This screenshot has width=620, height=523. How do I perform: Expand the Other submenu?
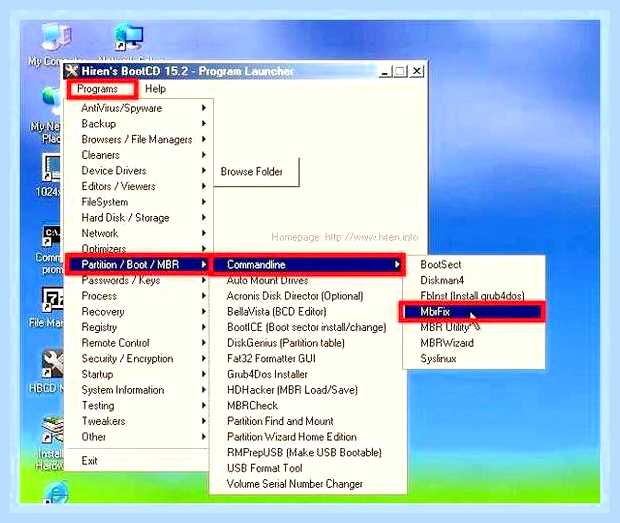click(x=138, y=437)
